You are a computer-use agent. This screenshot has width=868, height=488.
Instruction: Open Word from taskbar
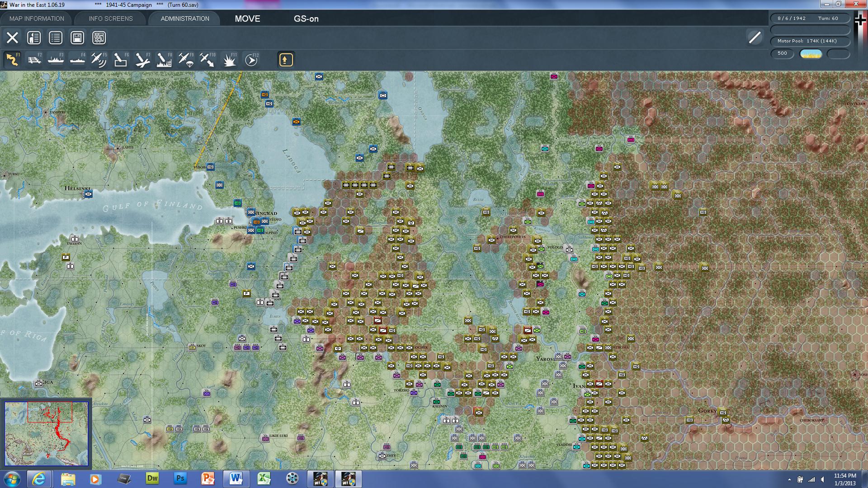pyautogui.click(x=236, y=479)
